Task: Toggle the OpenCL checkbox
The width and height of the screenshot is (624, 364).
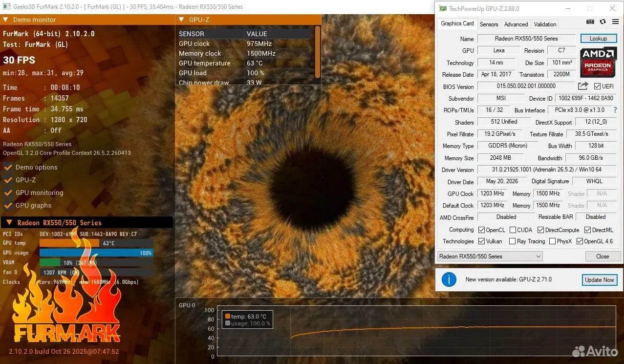Action: (481, 230)
